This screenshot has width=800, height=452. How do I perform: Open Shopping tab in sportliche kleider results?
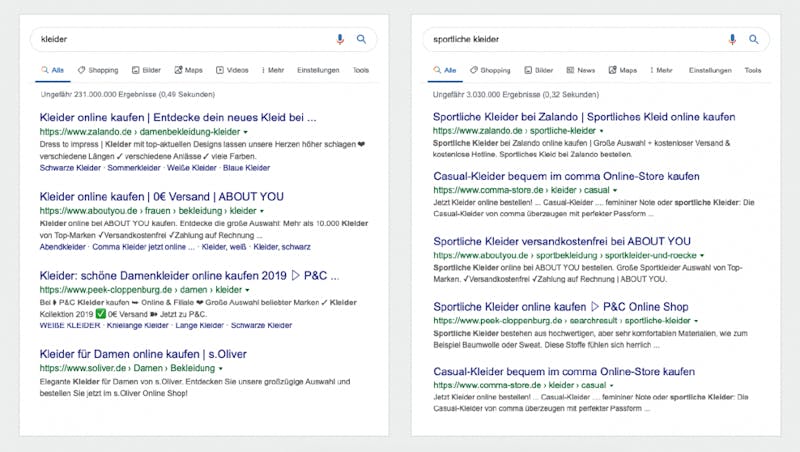point(490,70)
